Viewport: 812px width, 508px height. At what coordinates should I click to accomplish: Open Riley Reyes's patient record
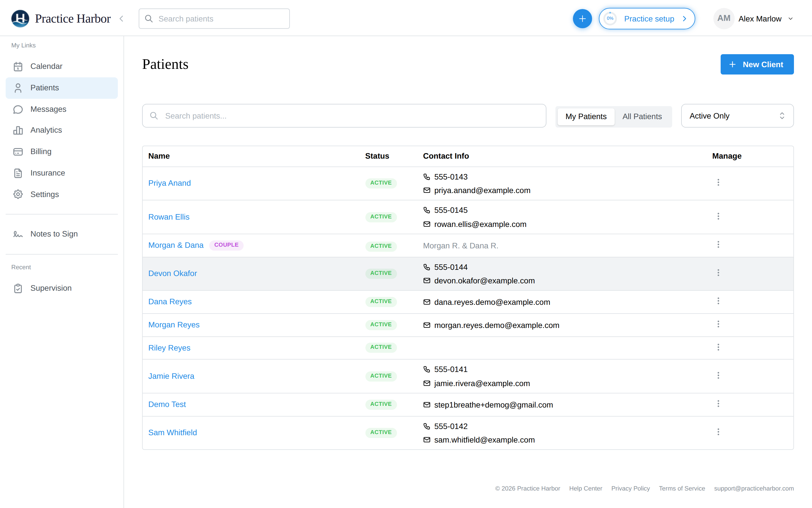(169, 348)
